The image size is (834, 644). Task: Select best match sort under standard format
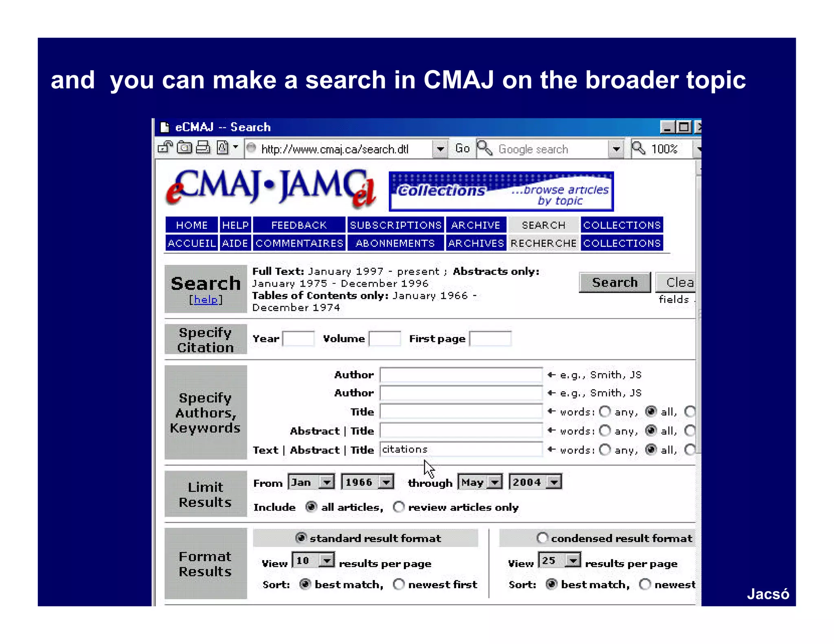pyautogui.click(x=305, y=584)
